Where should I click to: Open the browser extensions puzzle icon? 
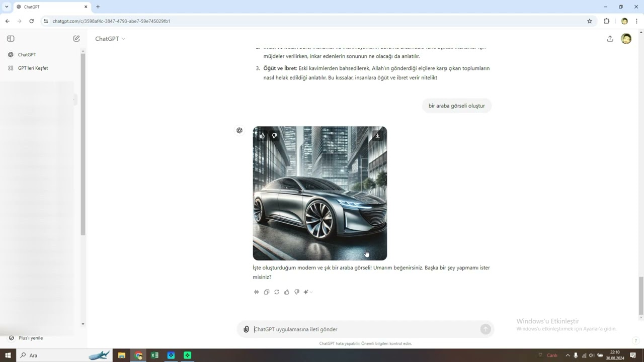[x=606, y=21]
